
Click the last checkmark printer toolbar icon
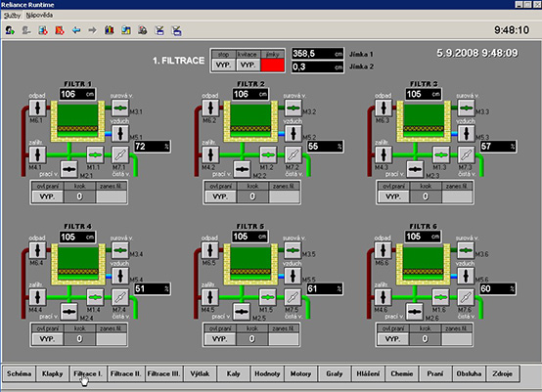click(x=176, y=30)
